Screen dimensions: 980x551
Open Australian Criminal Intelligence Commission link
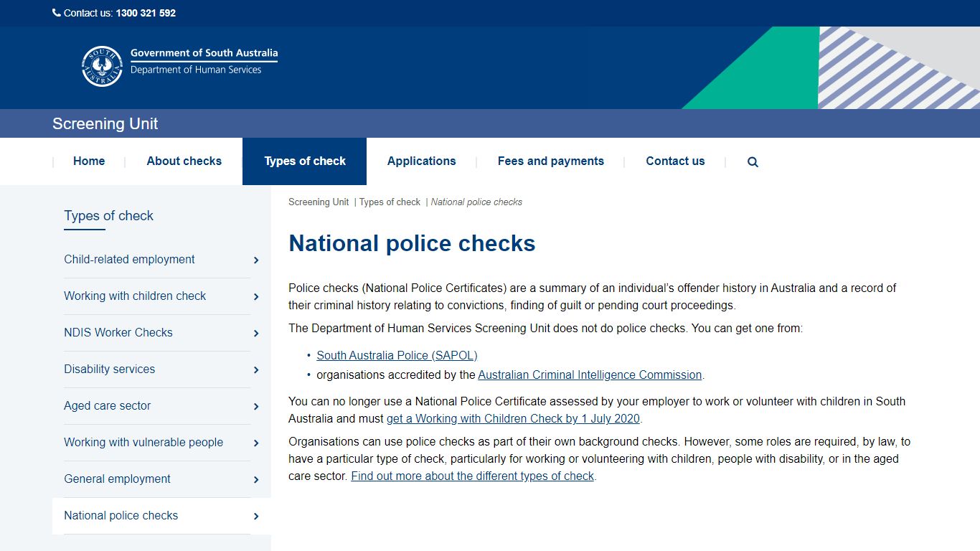(x=590, y=375)
